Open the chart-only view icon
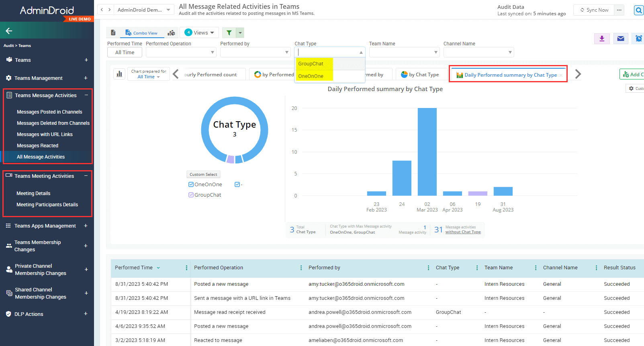Image resolution: width=644 pixels, height=346 pixels. point(172,33)
